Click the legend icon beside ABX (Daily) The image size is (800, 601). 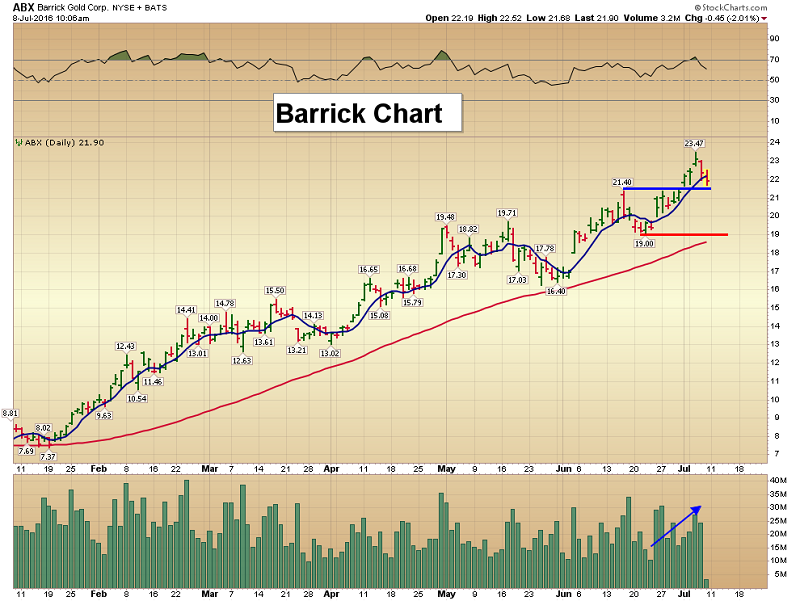coord(19,143)
